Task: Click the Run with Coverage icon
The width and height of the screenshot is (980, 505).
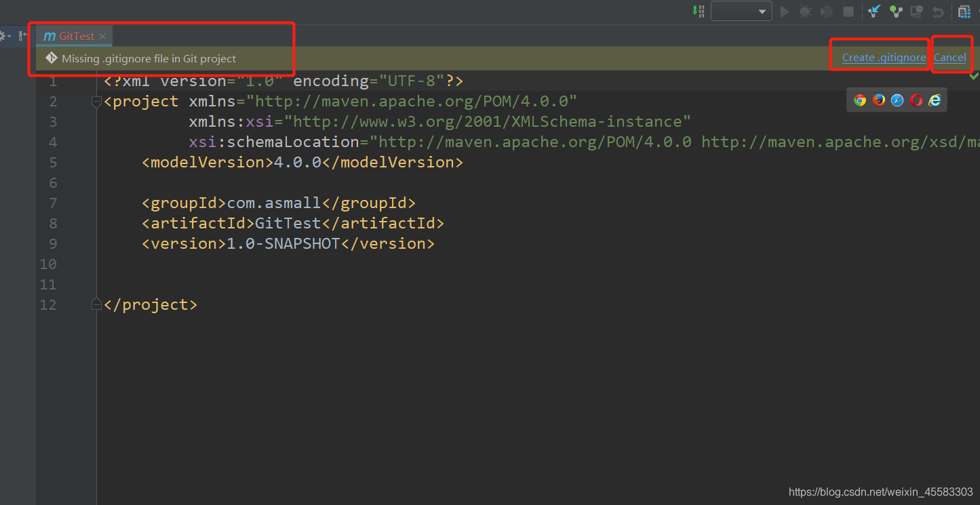Action: click(x=827, y=11)
